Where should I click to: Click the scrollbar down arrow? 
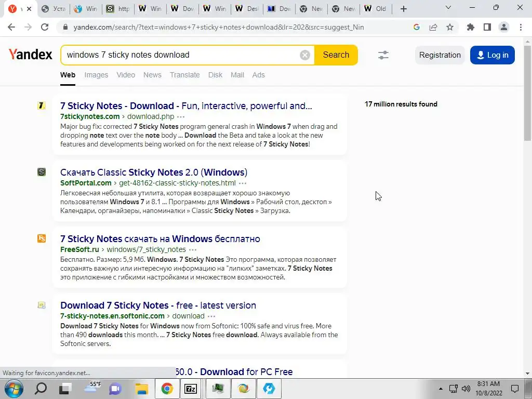pyautogui.click(x=527, y=374)
